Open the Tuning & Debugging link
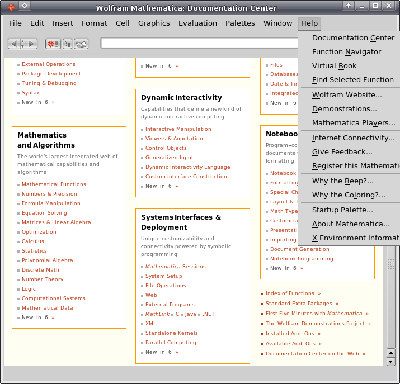Viewport: 400px width, 384px height. 49,83
